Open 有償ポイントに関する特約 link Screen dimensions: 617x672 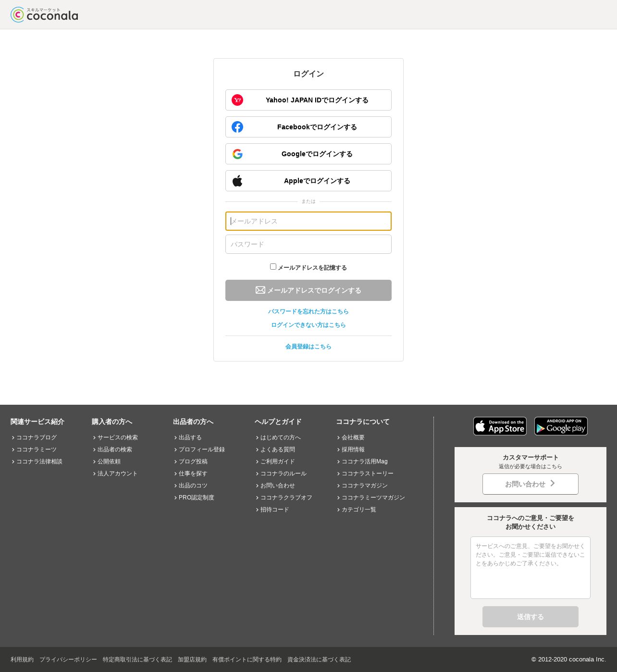[247, 660]
